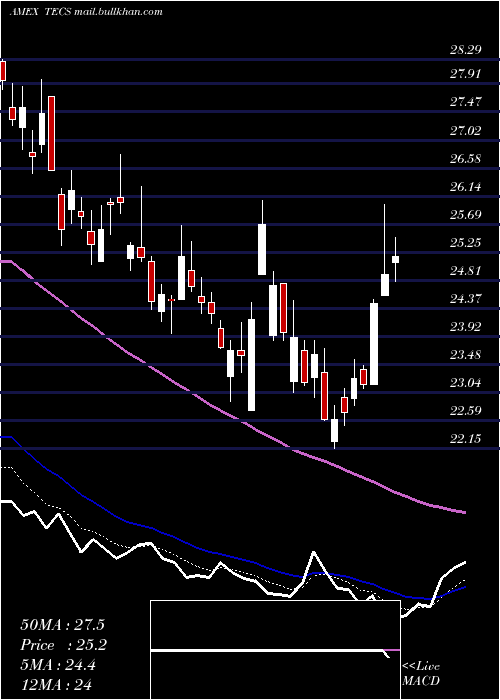The height and width of the screenshot is (700, 500).
Task: Click the 50MA : 27.5 readout
Action: coord(62,625)
